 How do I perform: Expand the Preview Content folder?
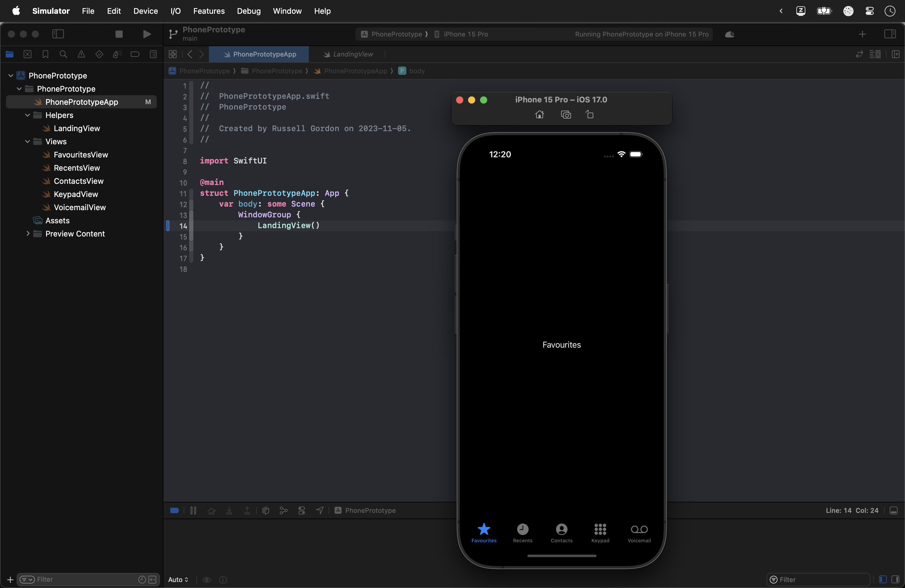tap(27, 234)
